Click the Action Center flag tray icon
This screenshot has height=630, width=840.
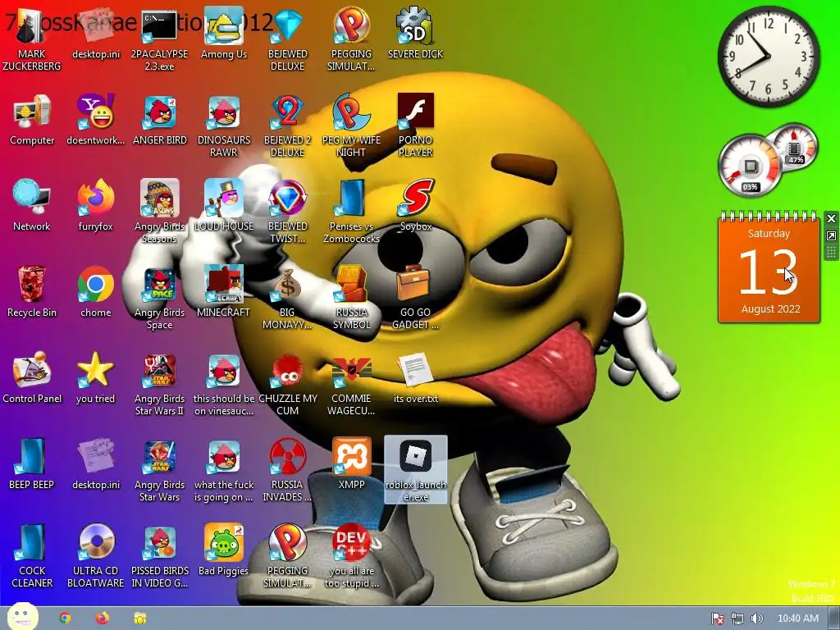[x=717, y=619]
